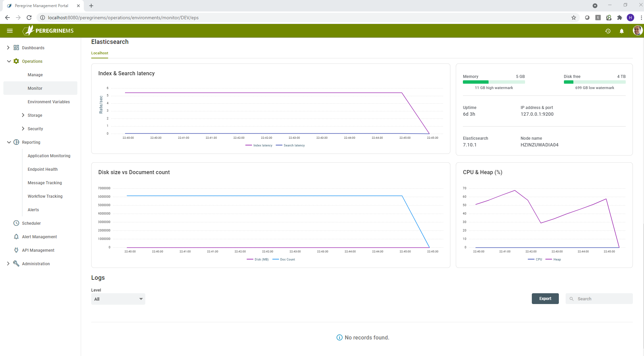Select the Localhost tab
The image size is (644, 356).
click(x=100, y=53)
